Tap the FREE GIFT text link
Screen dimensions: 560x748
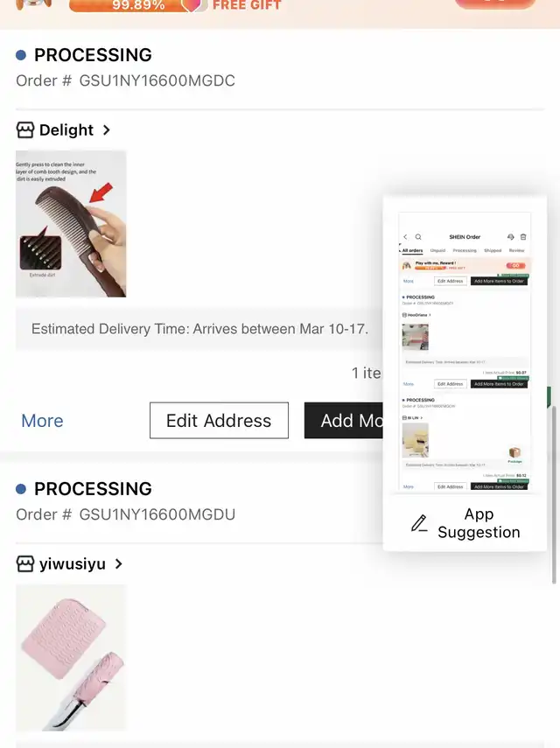(x=247, y=5)
